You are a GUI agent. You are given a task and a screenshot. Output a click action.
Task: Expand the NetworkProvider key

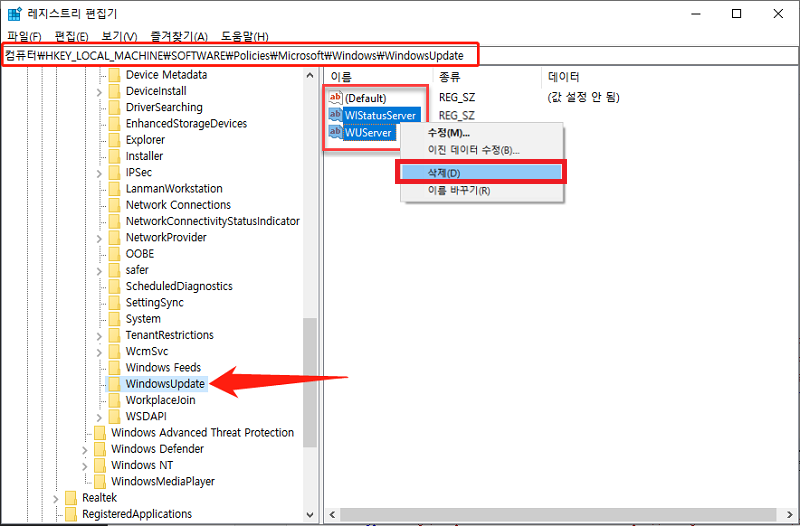point(99,238)
